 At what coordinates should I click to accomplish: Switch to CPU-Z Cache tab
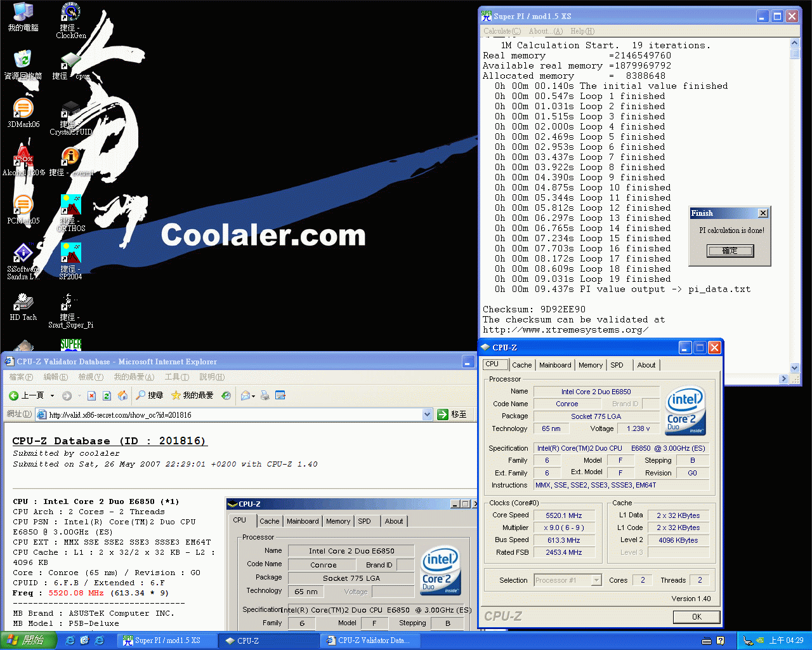522,365
